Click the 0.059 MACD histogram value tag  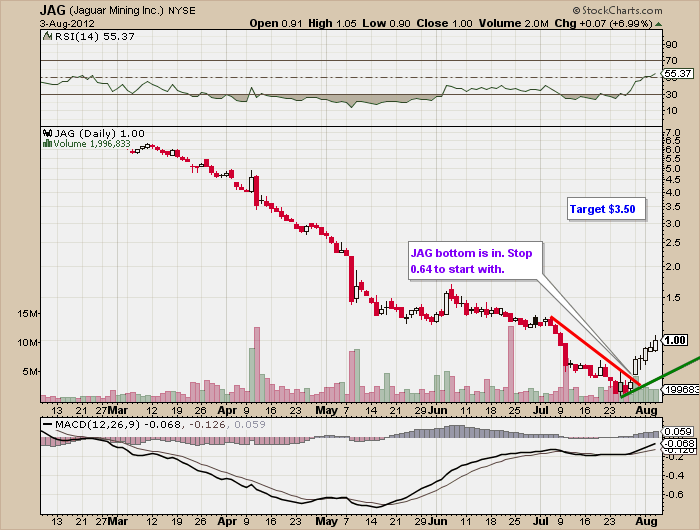(678, 431)
